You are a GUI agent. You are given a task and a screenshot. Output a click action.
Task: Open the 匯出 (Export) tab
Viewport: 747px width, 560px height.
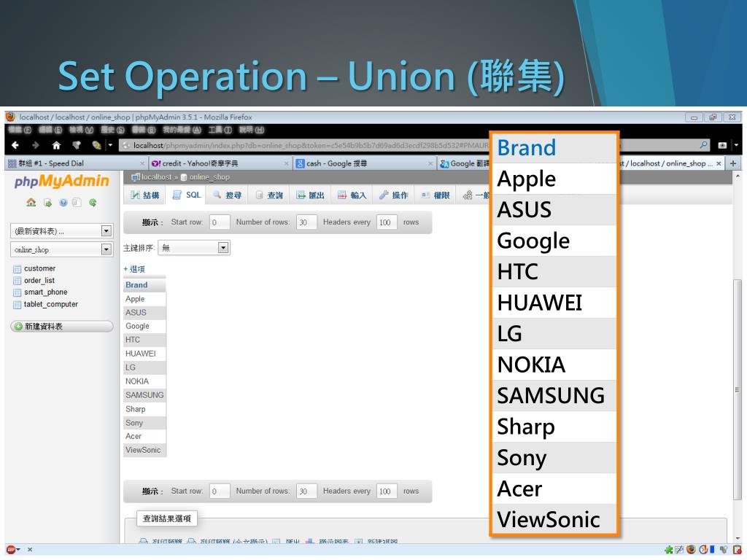coord(311,195)
